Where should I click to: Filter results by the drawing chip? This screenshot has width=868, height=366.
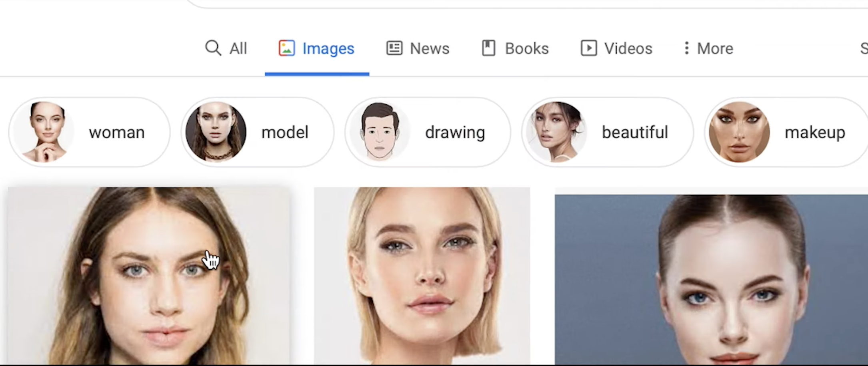[428, 132]
